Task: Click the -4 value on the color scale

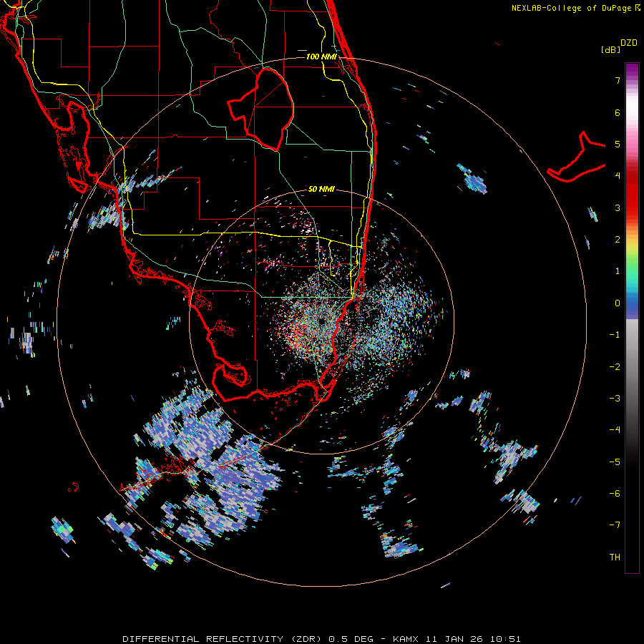Action: tap(615, 429)
